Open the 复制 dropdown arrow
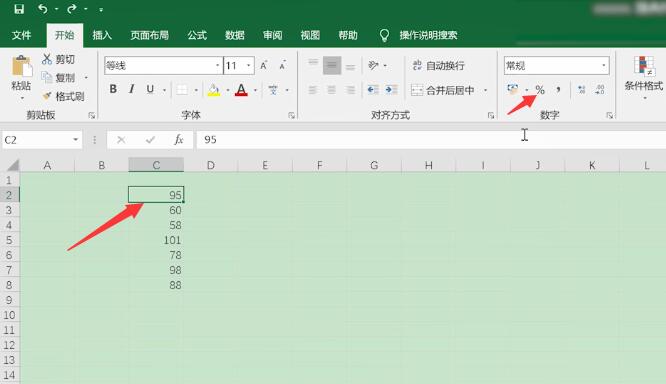 coord(86,78)
